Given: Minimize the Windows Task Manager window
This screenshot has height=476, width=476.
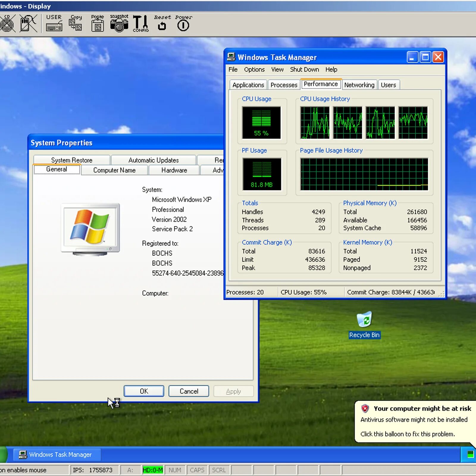Looking at the screenshot, I should [x=412, y=57].
